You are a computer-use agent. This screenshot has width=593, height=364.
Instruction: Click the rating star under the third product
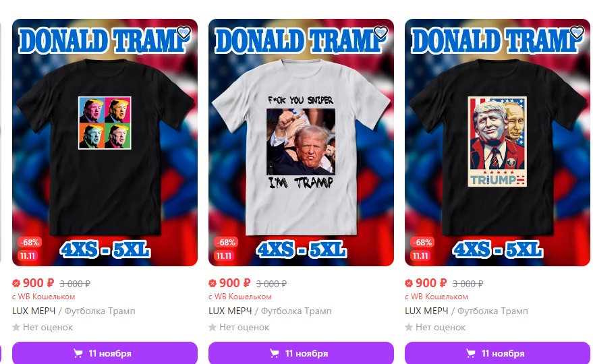(409, 327)
